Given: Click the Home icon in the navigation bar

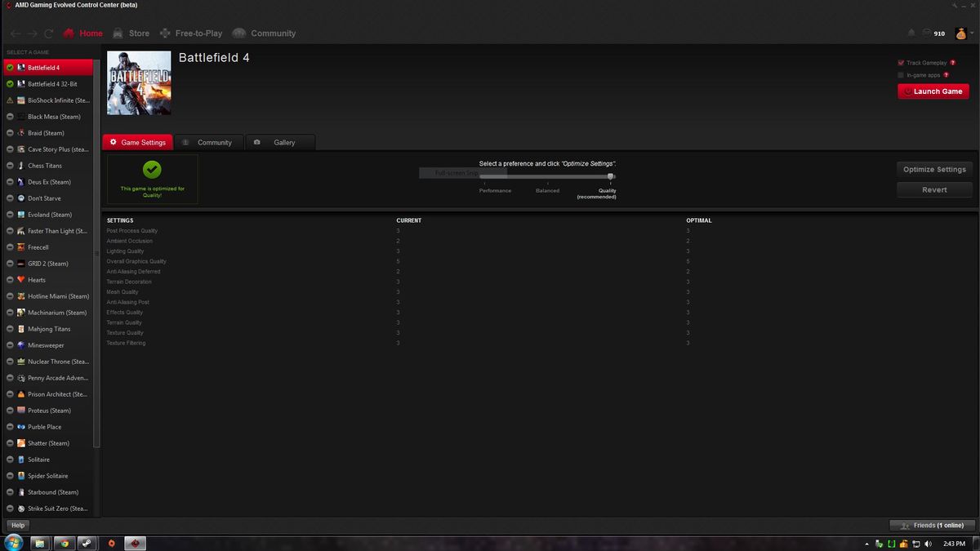Looking at the screenshot, I should [70, 33].
